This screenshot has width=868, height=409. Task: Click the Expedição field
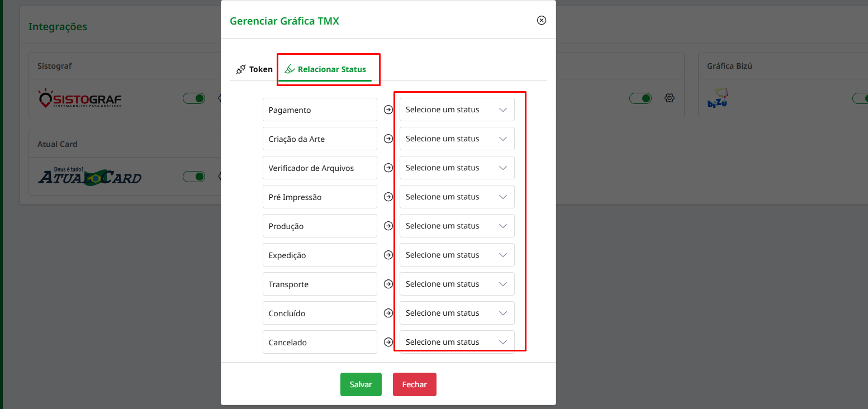(x=320, y=255)
